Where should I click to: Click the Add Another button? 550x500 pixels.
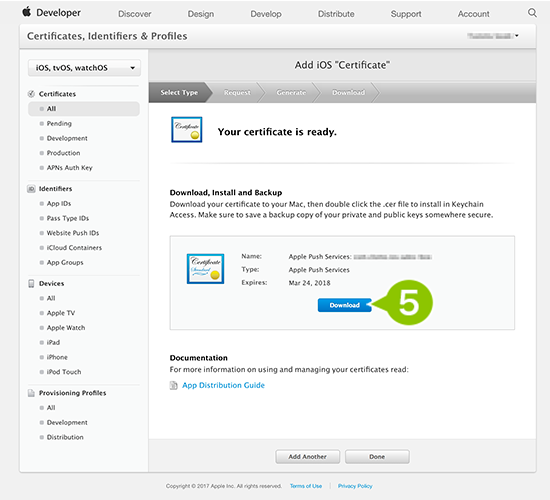click(307, 457)
